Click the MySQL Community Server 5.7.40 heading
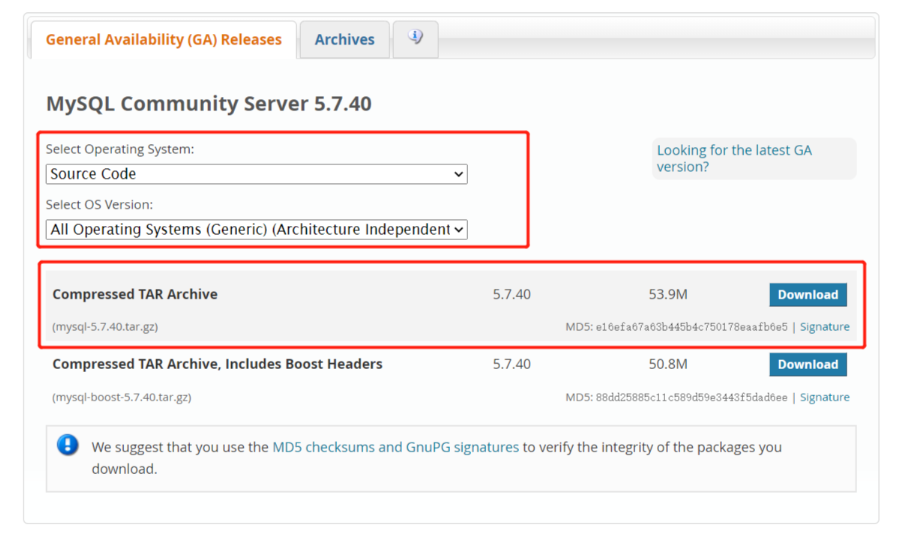The image size is (901, 541). pyautogui.click(x=208, y=104)
